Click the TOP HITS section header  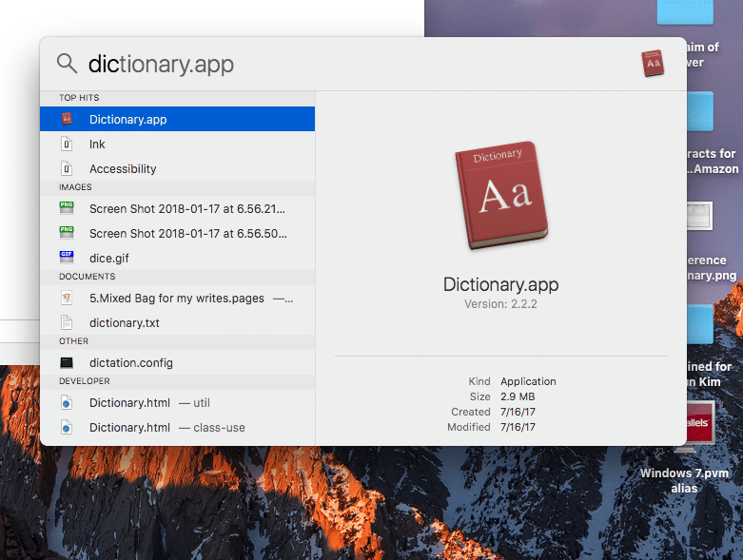79,98
